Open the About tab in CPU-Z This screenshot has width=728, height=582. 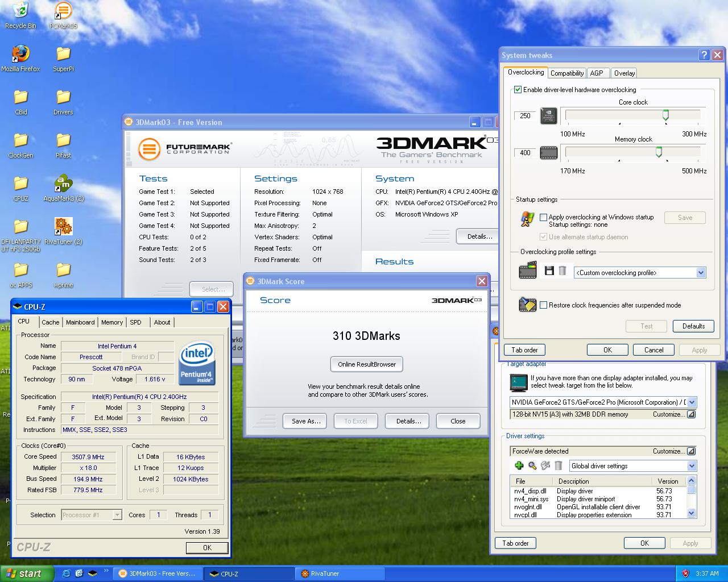(x=162, y=322)
